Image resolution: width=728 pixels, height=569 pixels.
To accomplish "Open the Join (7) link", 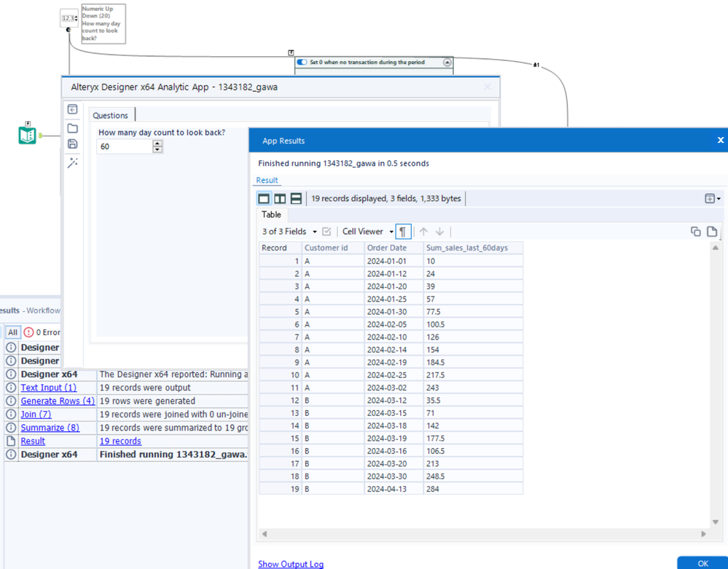I will click(36, 415).
